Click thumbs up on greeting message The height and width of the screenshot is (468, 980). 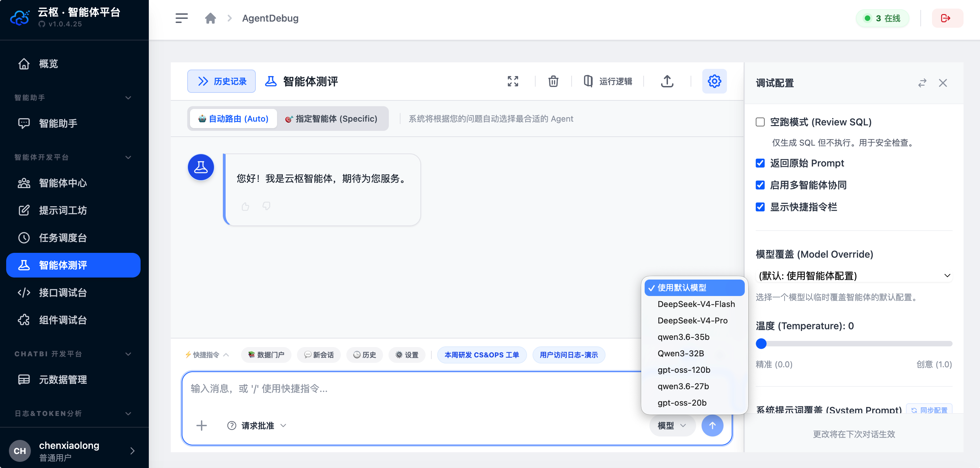[x=246, y=206]
